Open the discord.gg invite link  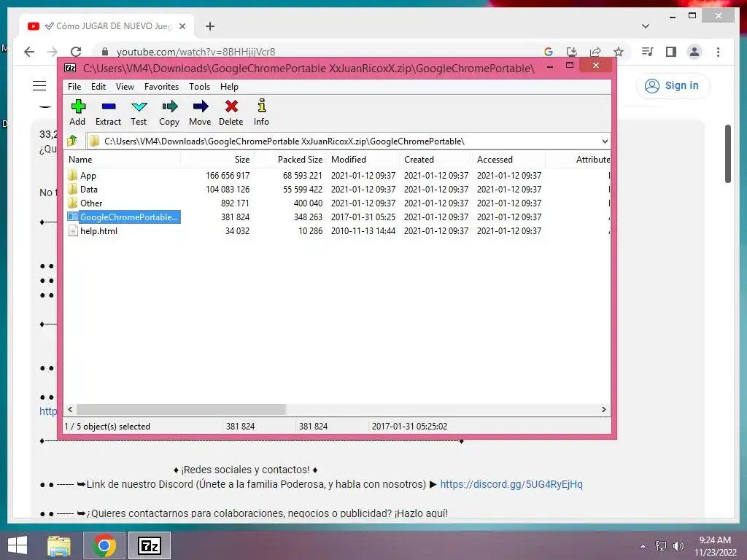coord(511,484)
